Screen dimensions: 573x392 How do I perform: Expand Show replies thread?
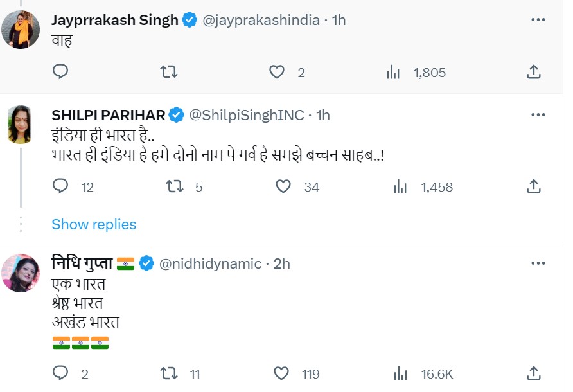(94, 224)
